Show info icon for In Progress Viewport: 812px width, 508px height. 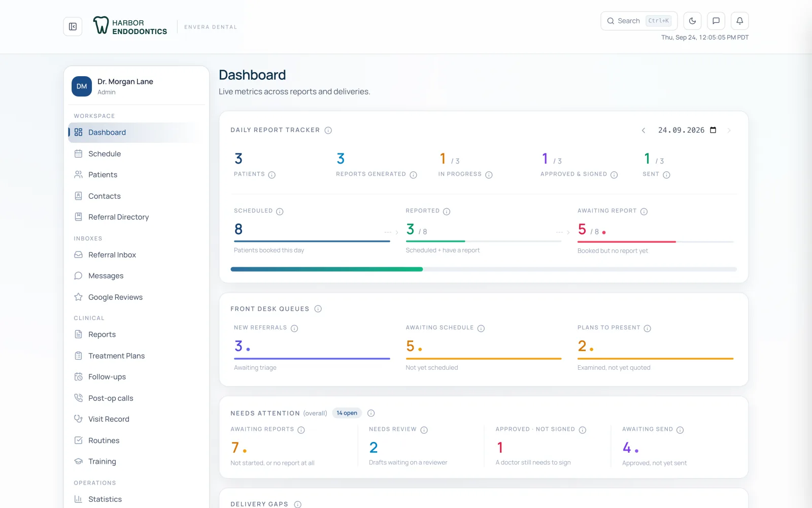click(489, 175)
